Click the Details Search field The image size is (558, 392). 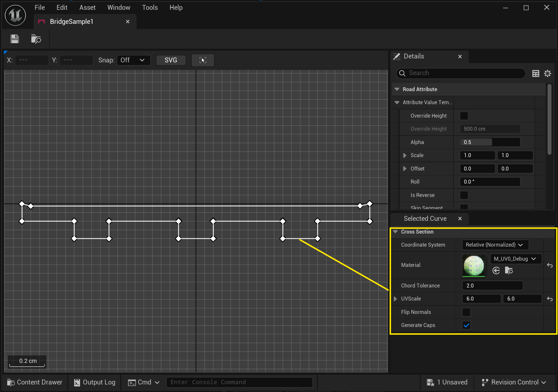[461, 73]
